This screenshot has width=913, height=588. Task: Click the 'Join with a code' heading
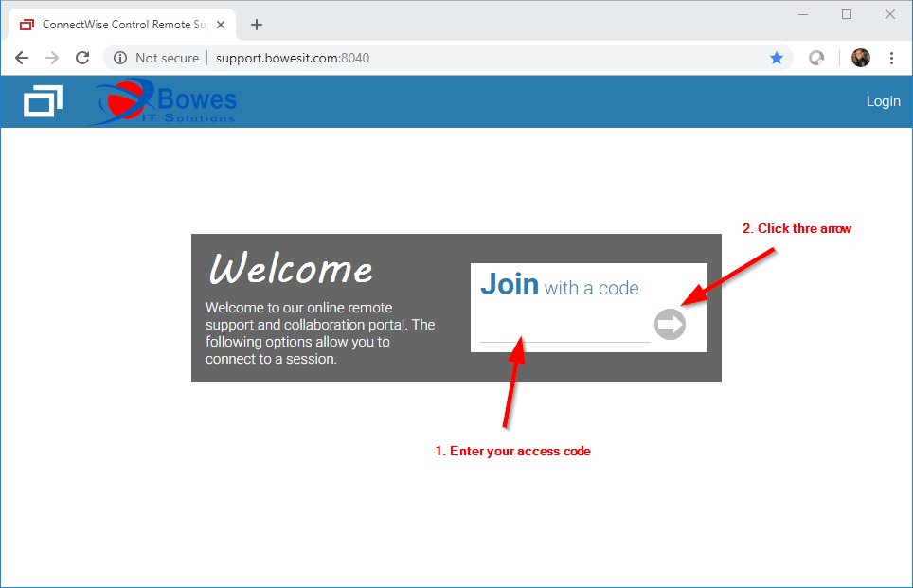[559, 285]
